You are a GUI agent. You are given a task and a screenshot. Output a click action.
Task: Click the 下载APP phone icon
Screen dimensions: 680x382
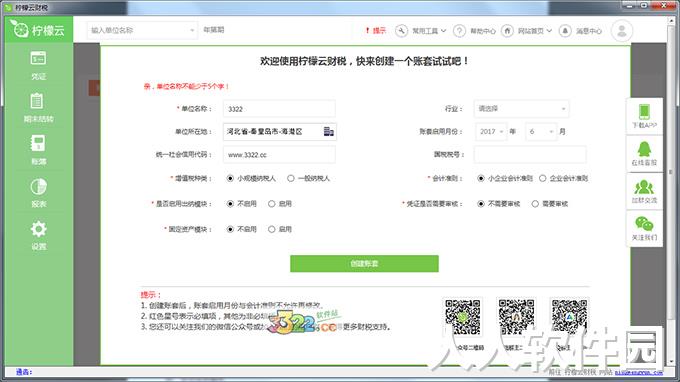click(644, 111)
